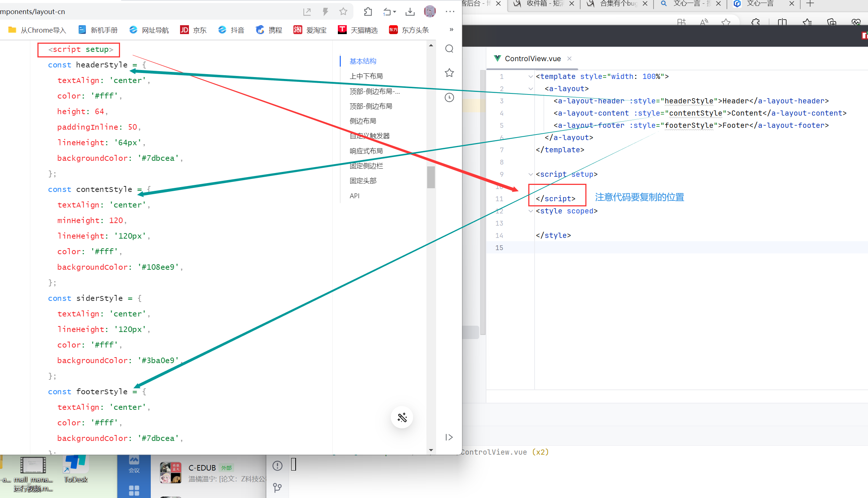
Task: Click the search icon in the browser sidebar
Action: click(x=449, y=49)
